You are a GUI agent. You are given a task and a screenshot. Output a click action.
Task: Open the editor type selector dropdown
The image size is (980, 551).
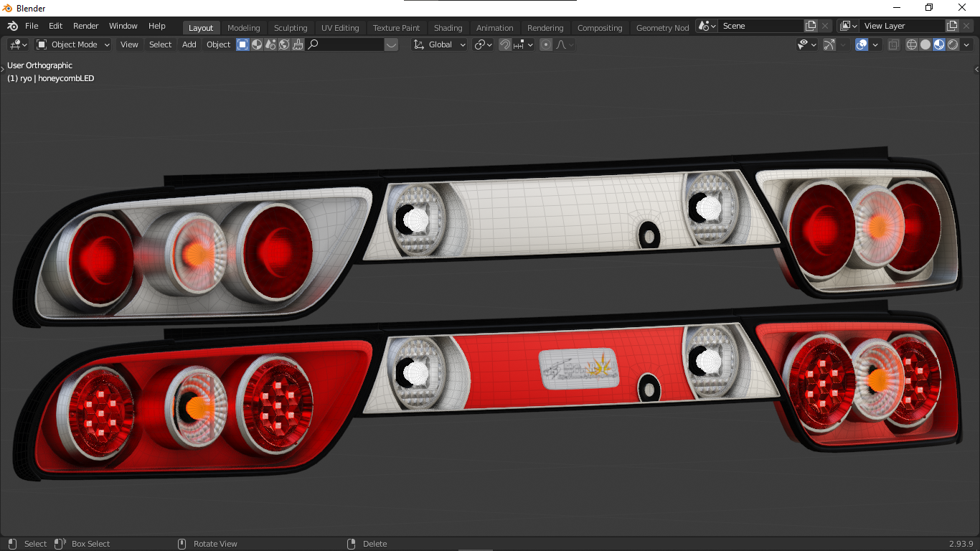(18, 44)
